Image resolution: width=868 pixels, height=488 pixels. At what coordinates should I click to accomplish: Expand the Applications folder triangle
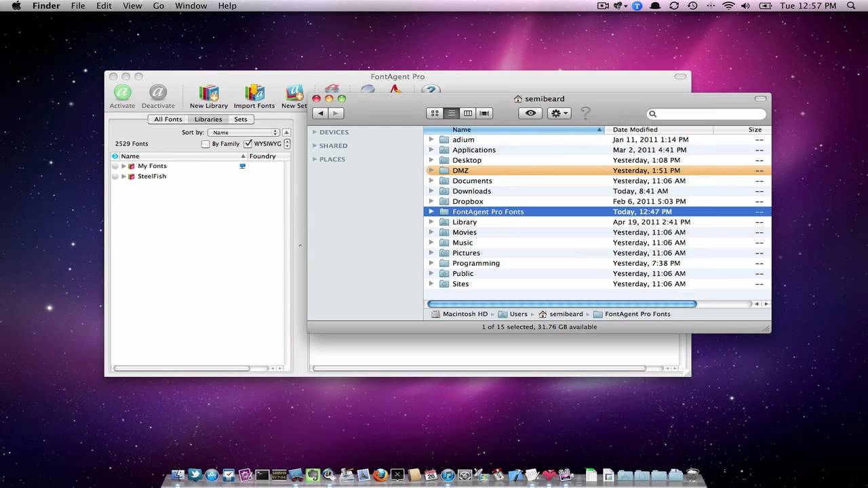[x=431, y=150]
